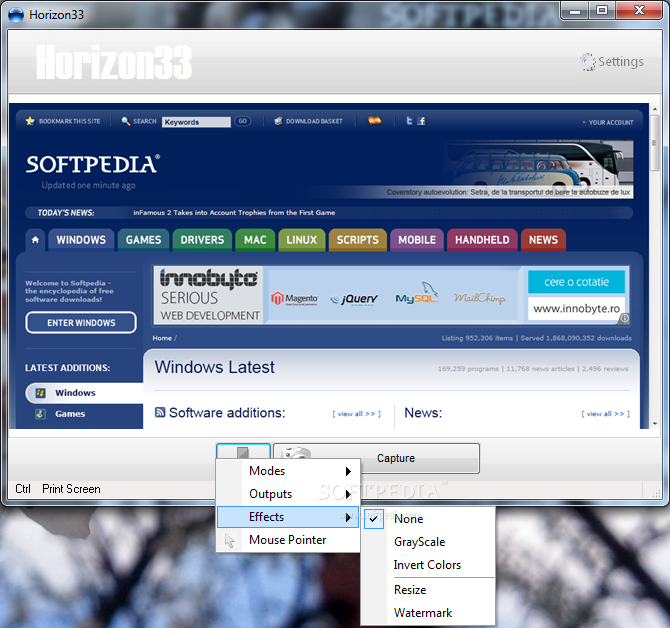
Task: Expand the Modes submenu
Action: (x=288, y=471)
